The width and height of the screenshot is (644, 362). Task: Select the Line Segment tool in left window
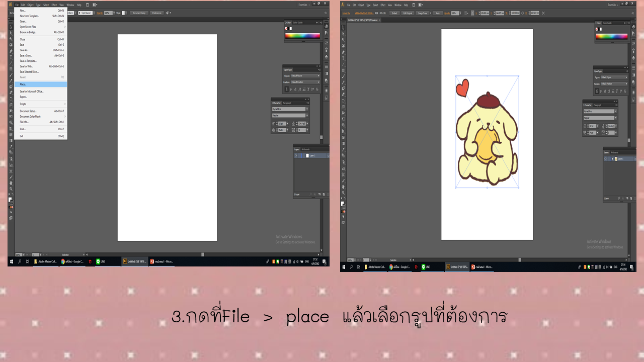[11, 63]
